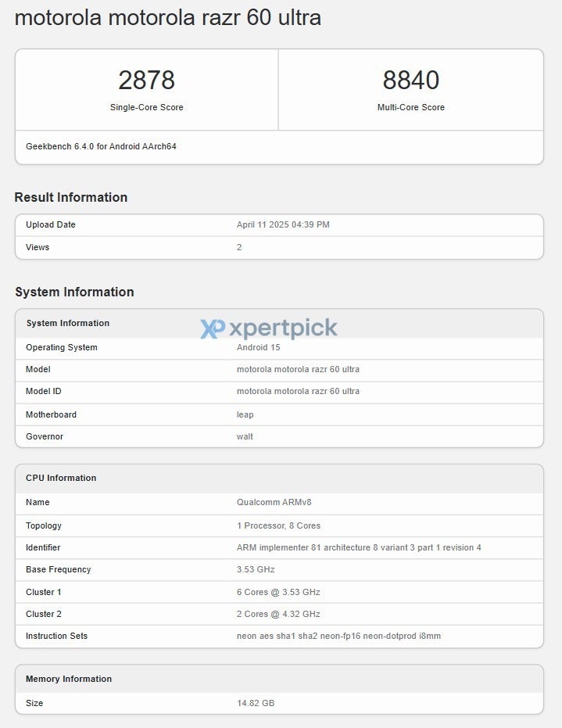Click the Geekbench 6.4.0 version text
This screenshot has width=562, height=728.
[101, 146]
